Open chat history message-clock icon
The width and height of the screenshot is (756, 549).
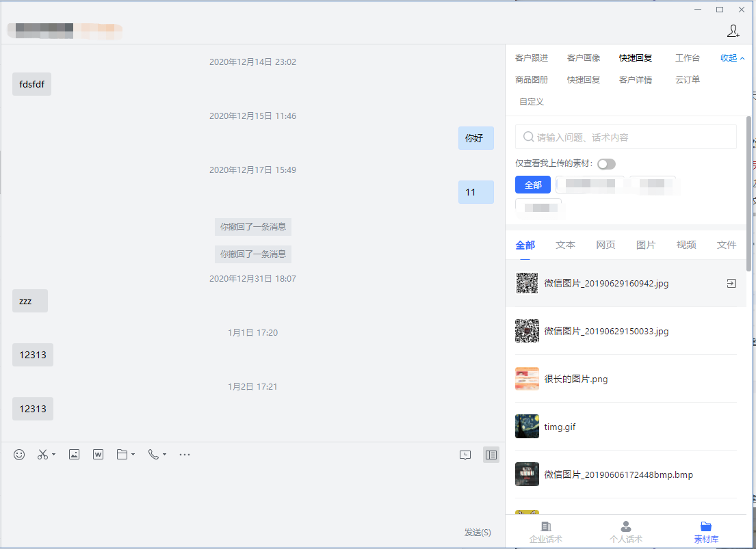click(465, 455)
